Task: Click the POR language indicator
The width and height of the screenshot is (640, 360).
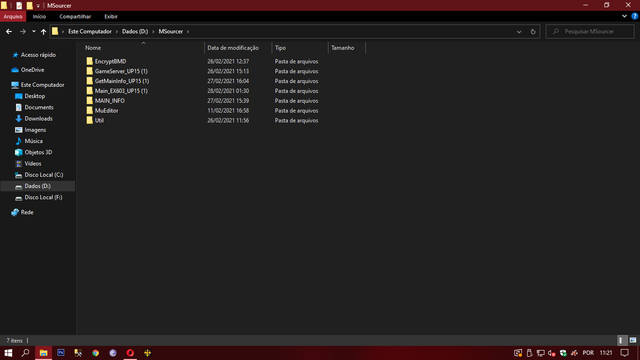Action: [588, 353]
